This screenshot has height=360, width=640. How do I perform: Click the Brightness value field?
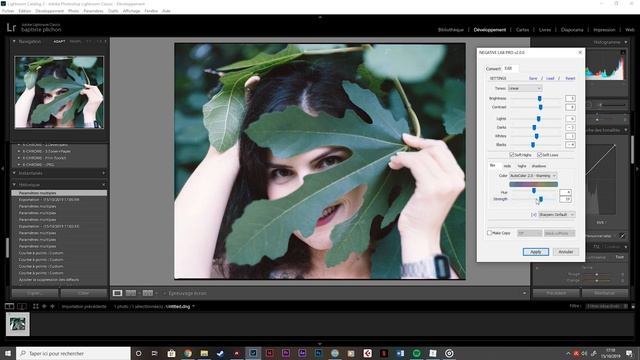570,98
